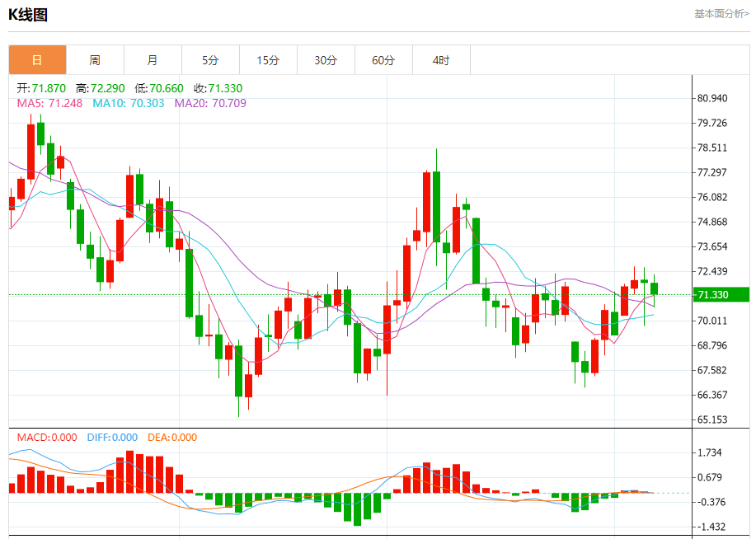This screenshot has width=756, height=539.
Task: Click the 收 closing price value
Action: 218,88
